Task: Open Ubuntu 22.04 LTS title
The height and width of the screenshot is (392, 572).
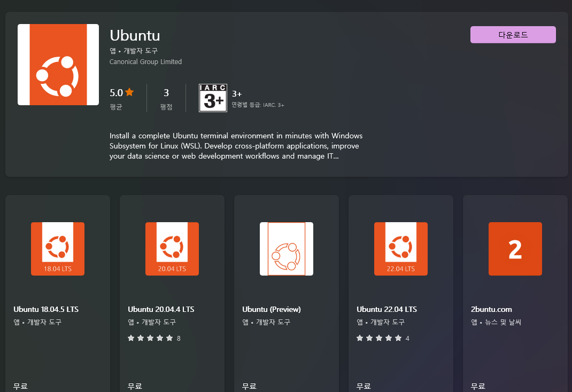Action: pos(387,309)
